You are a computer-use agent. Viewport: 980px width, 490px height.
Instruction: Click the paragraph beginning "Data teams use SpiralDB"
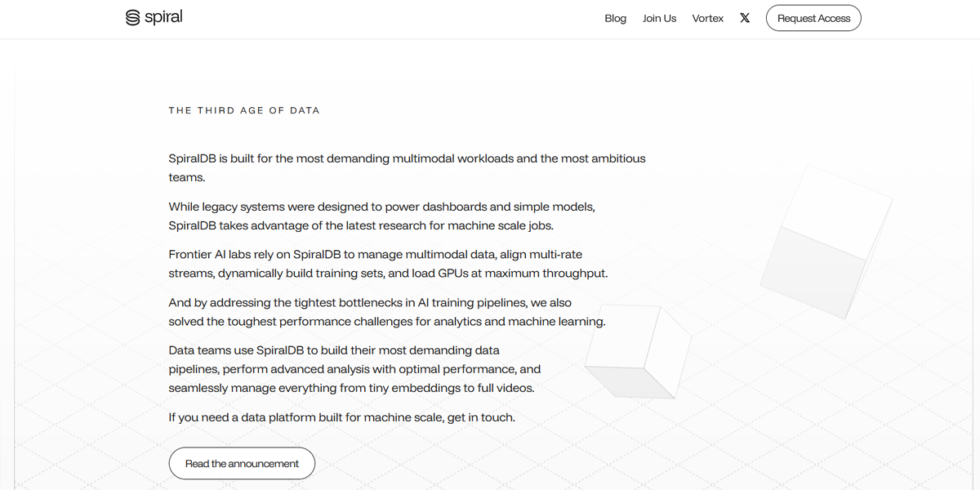tap(355, 369)
